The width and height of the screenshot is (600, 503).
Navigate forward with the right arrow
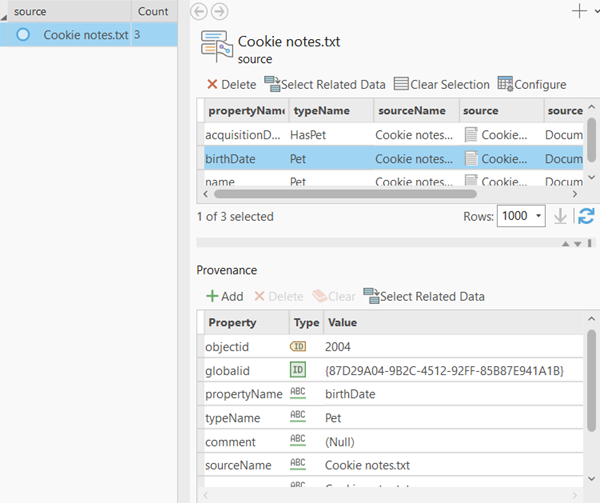click(x=219, y=11)
